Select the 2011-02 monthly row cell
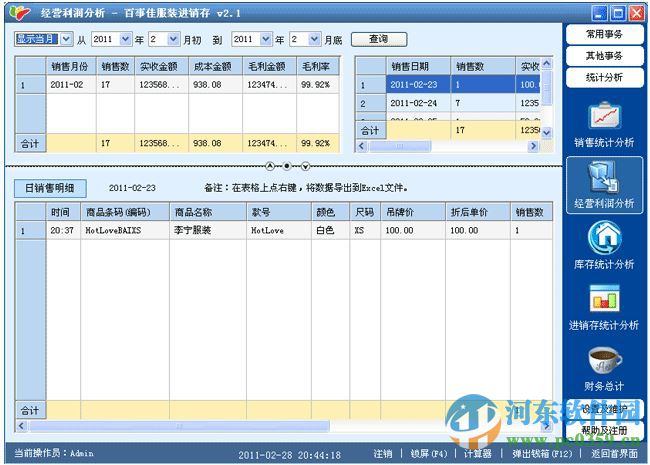650x465 pixels. [x=71, y=85]
